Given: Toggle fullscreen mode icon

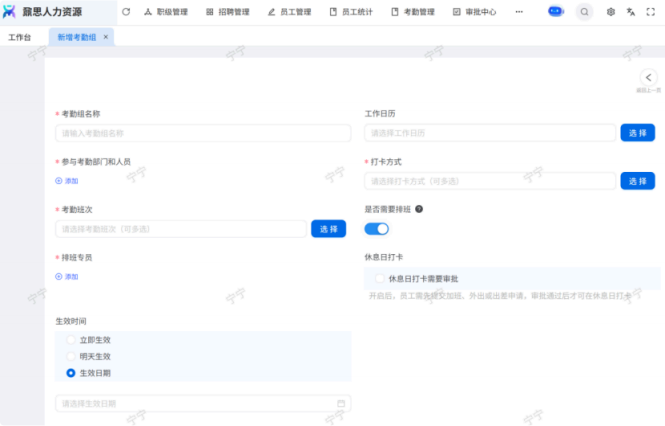Looking at the screenshot, I should click(x=652, y=12).
